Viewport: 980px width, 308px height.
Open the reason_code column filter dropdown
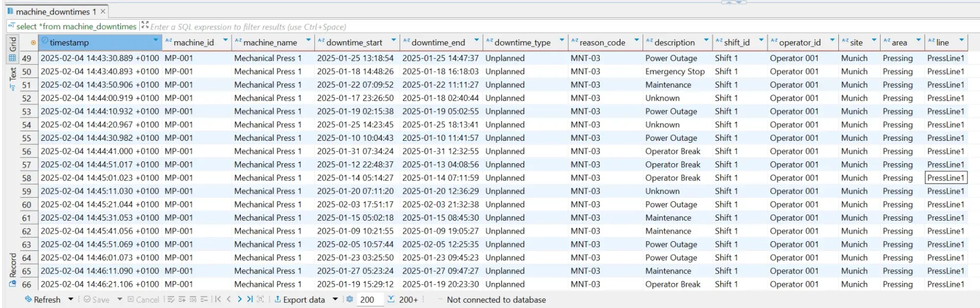[637, 40]
